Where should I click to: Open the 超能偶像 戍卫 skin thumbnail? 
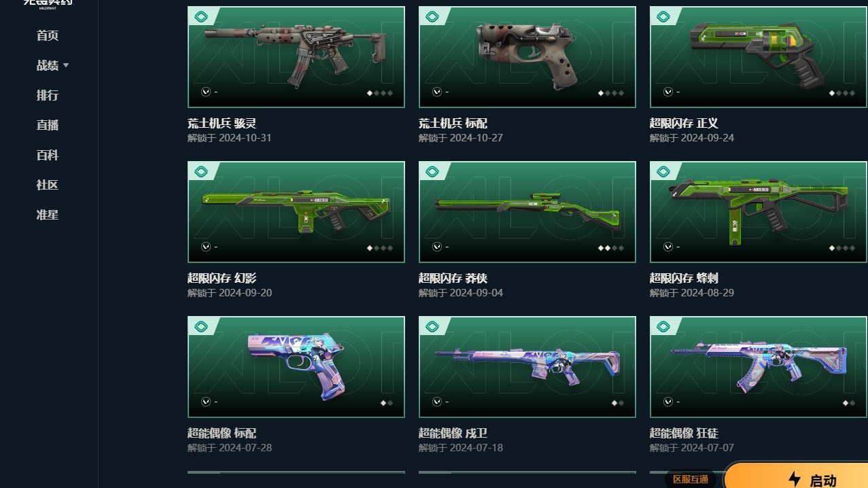(x=527, y=367)
